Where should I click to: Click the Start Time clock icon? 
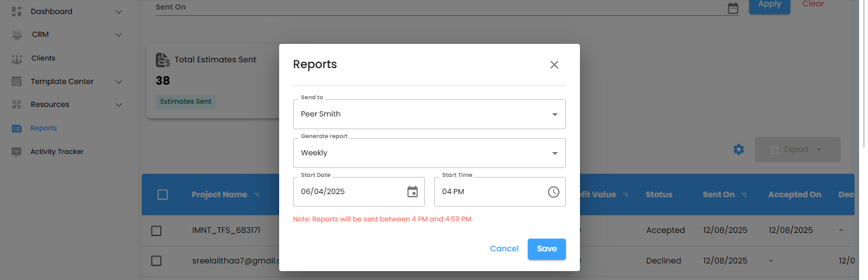(553, 192)
